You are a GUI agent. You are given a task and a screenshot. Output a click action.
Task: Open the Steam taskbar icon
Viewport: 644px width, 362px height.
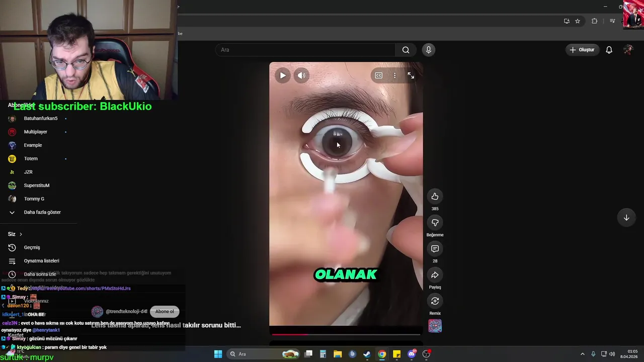pyautogui.click(x=367, y=354)
